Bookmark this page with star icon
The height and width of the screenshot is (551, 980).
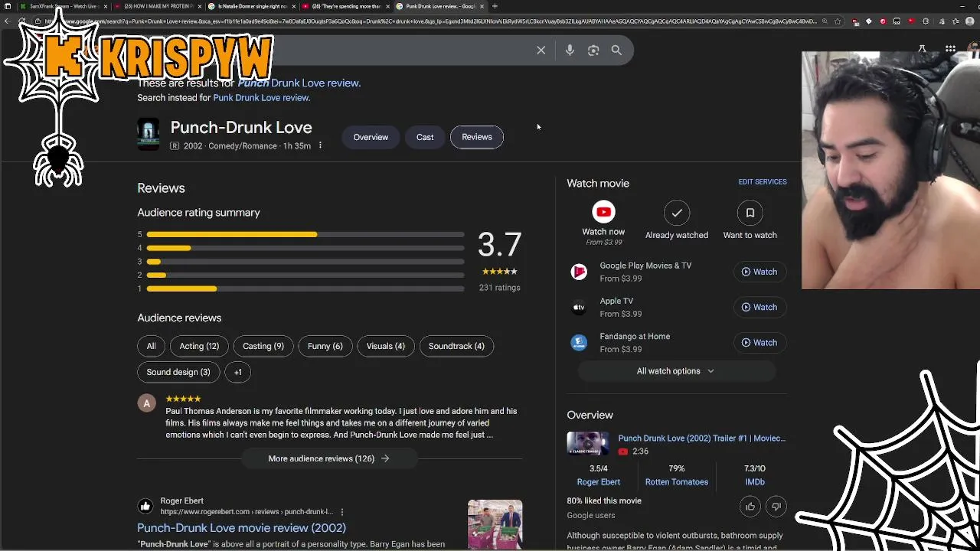click(x=837, y=21)
